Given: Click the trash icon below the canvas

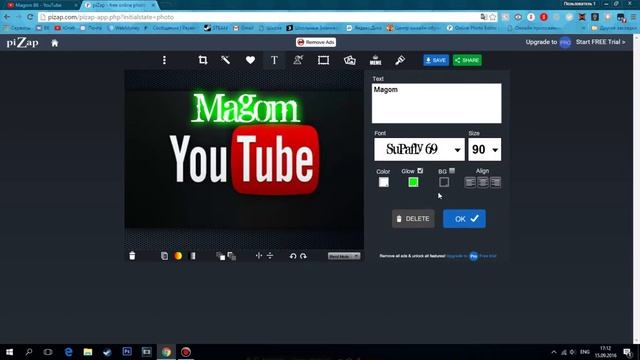Looking at the screenshot, I should (x=132, y=256).
